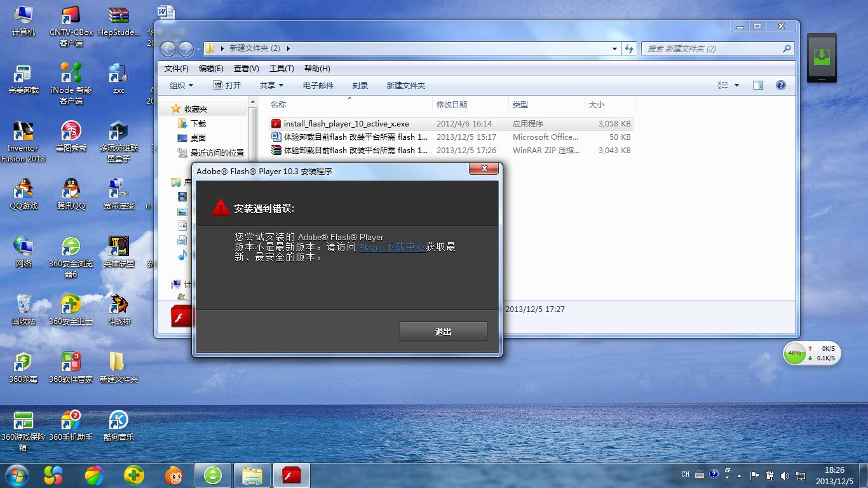Open 酷狗音乐 desktop icon
The image size is (868, 488).
coord(119,426)
